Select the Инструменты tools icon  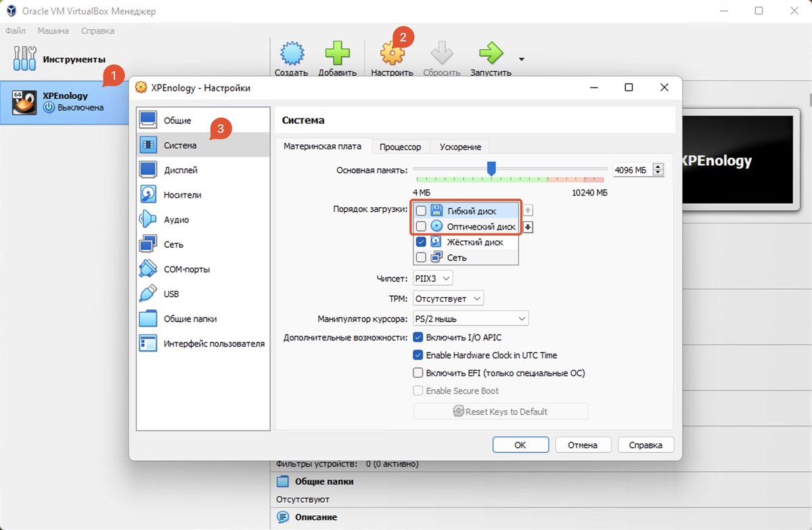(x=24, y=59)
